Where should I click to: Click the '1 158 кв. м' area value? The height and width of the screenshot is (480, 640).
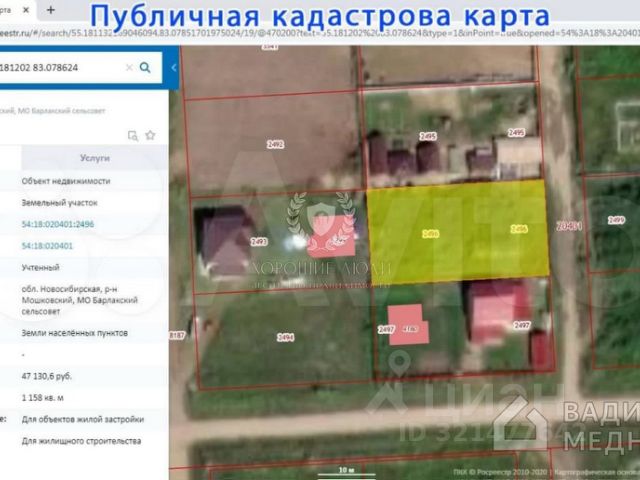[42, 398]
